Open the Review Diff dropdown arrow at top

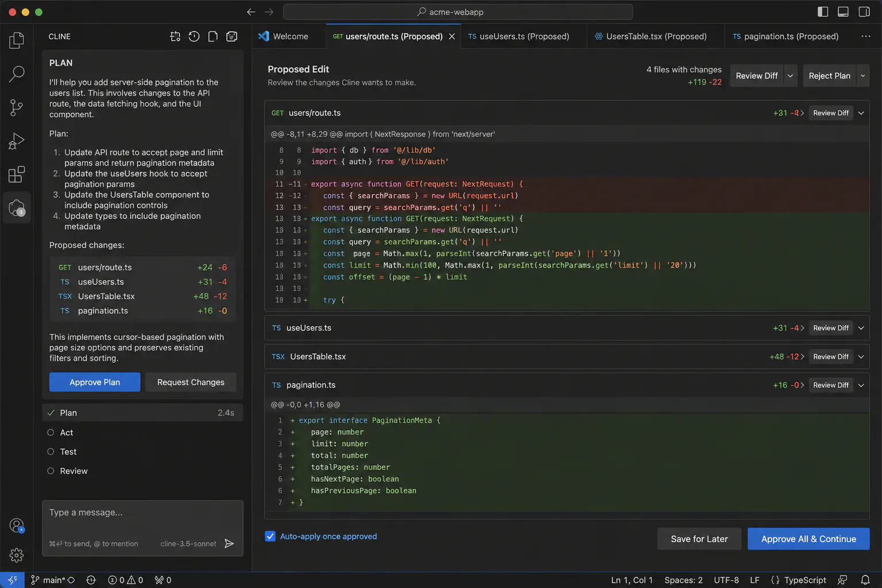click(x=791, y=76)
